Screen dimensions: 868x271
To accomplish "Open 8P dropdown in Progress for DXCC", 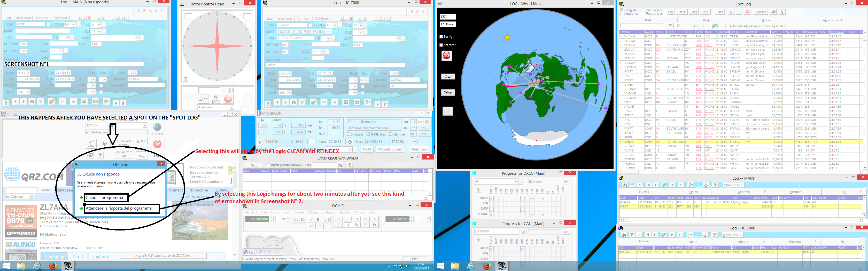I will tap(516, 182).
